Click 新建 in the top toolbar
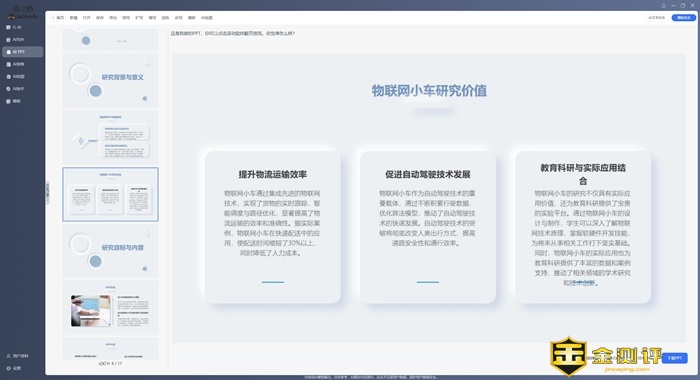Image resolution: width=700 pixels, height=380 pixels. click(x=74, y=18)
